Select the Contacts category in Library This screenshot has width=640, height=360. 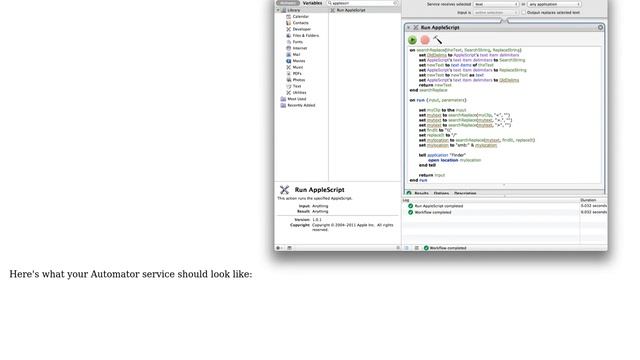pyautogui.click(x=300, y=23)
